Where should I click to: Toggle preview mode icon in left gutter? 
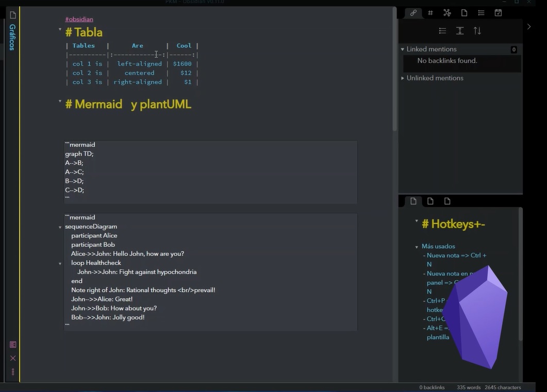tap(13, 345)
